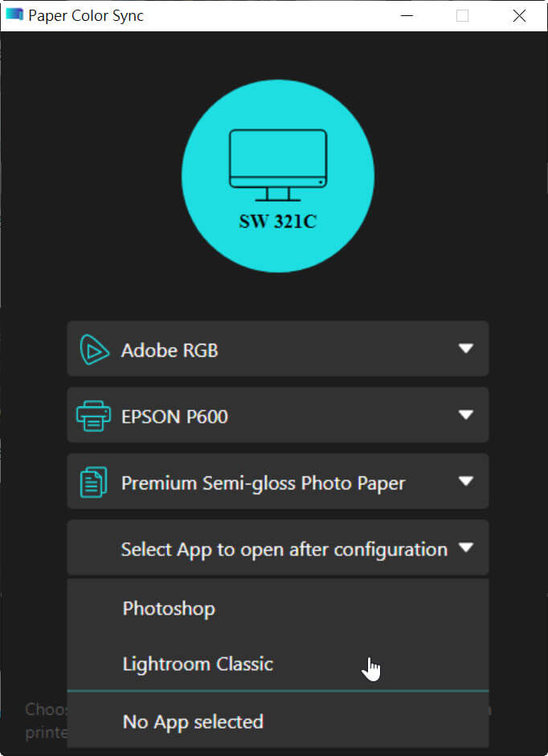The width and height of the screenshot is (548, 756).
Task: Select the No App selected option
Action: pos(278,721)
